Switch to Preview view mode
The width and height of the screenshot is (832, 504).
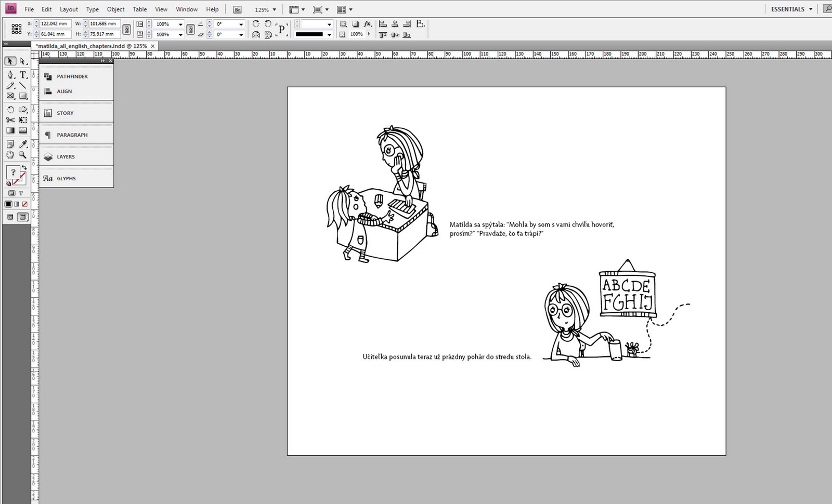[x=22, y=217]
